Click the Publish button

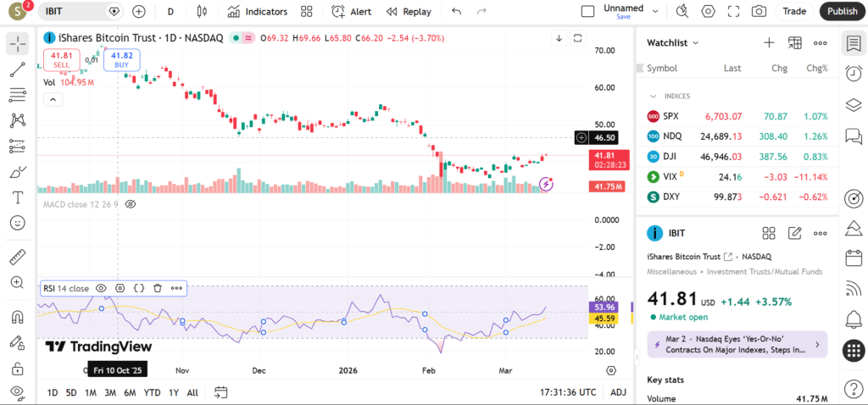tap(842, 12)
